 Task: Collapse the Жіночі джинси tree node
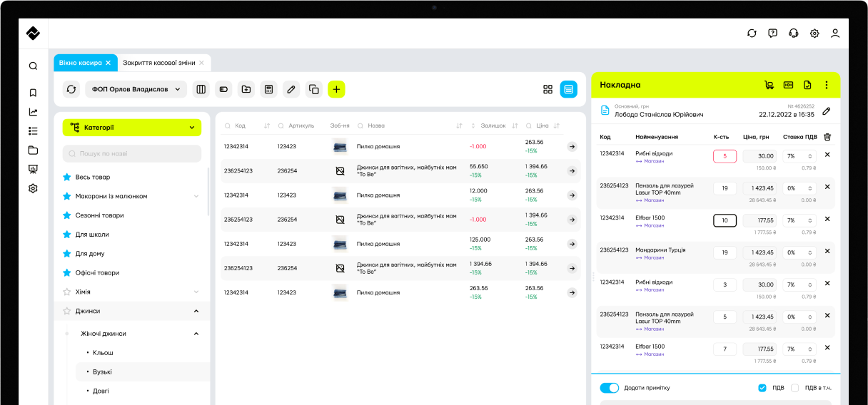tap(196, 334)
